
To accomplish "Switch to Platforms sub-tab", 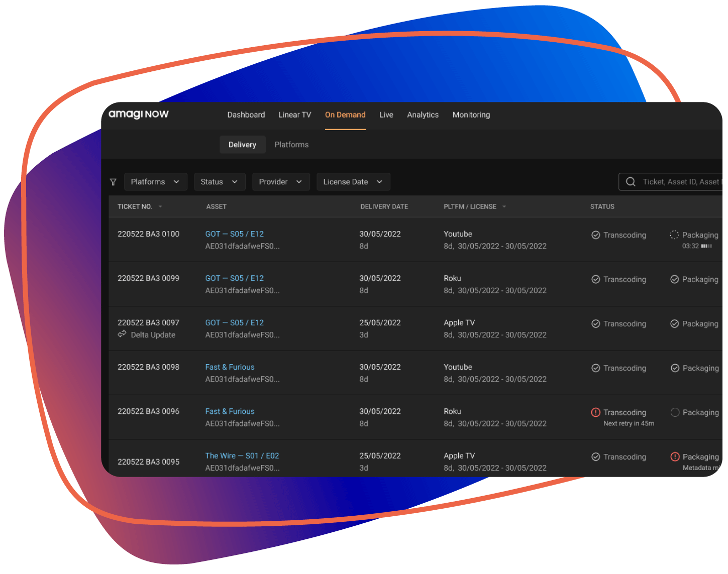I will [x=291, y=145].
